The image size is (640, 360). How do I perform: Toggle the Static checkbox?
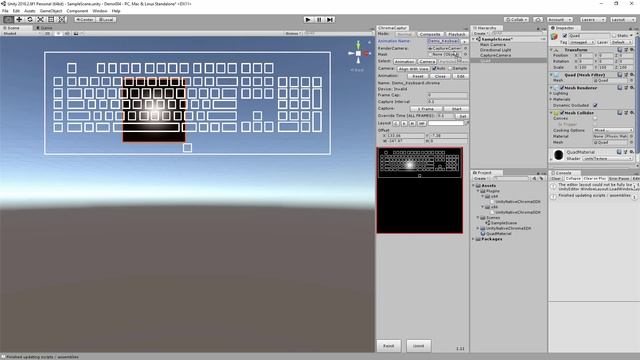coord(614,36)
